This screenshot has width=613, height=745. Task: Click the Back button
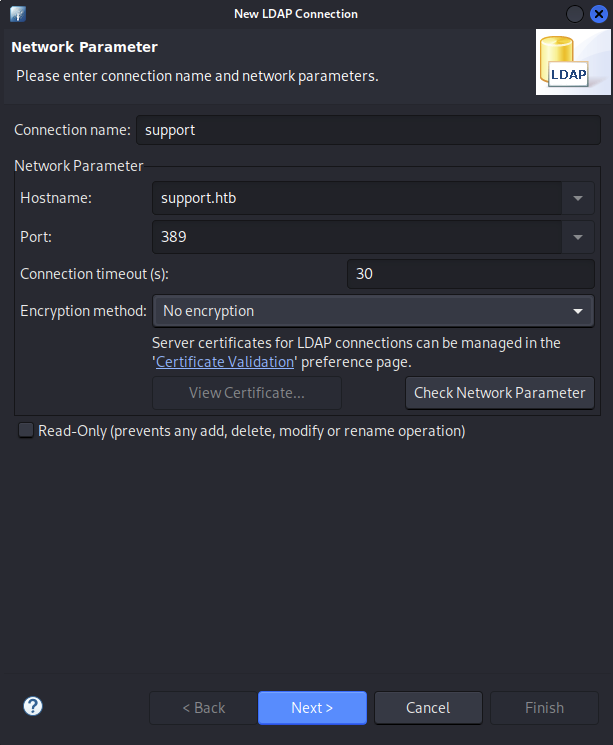tap(203, 708)
